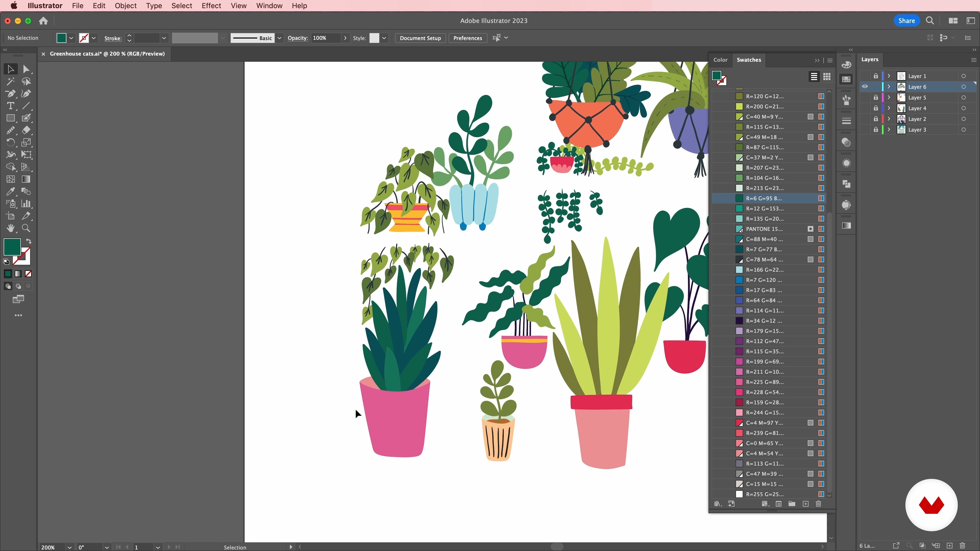Open zoom level dropdown at 200%
Viewport: 980px width, 551px height.
pos(70,547)
